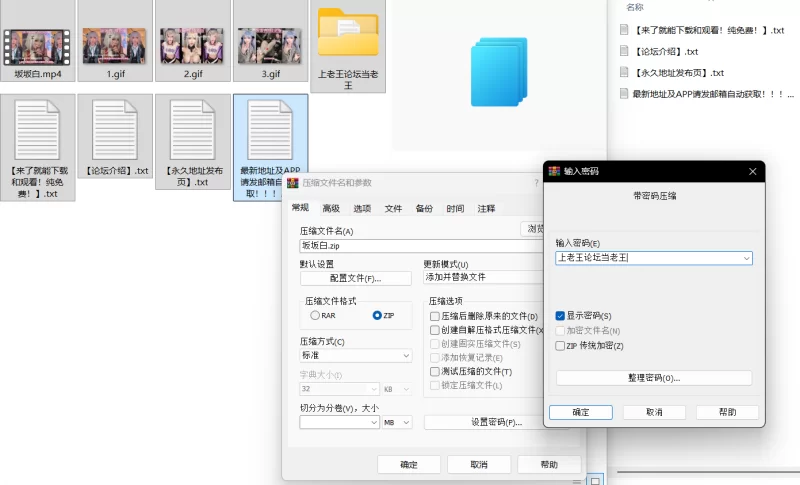
Task: Select the 【永久地址发布页】.txt document icon
Action: (192, 132)
